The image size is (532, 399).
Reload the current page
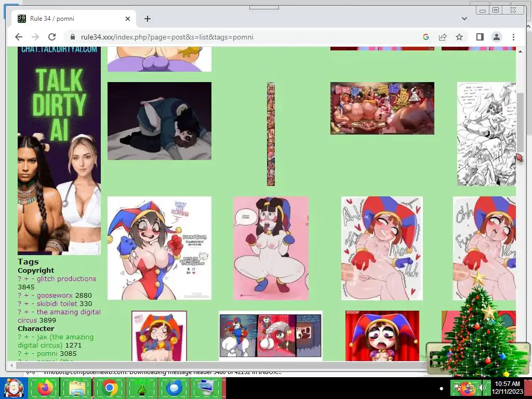(52, 37)
